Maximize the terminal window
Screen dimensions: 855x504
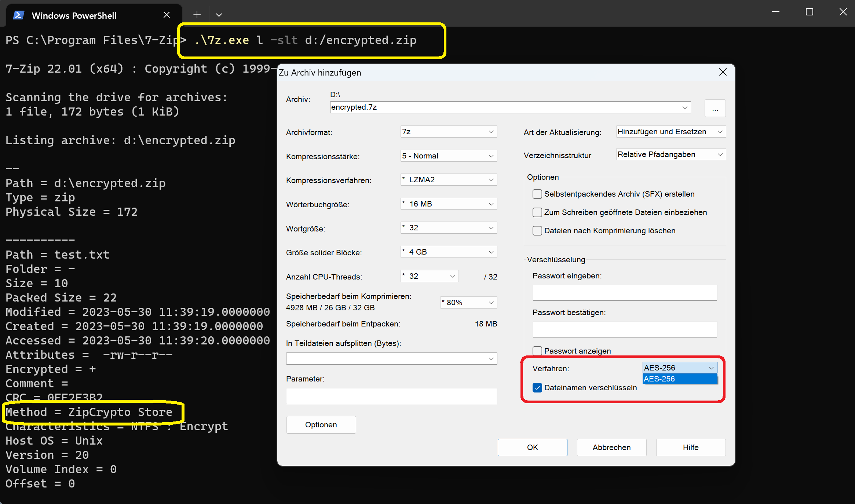809,12
